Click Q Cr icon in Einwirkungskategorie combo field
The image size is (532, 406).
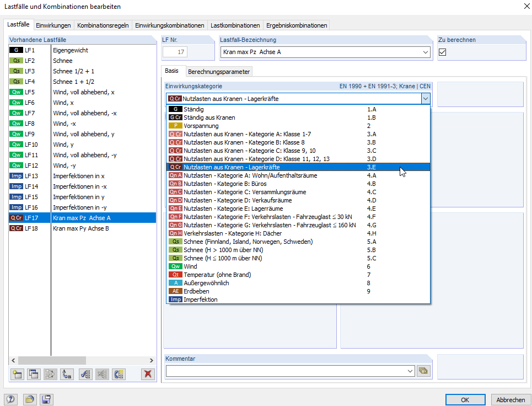tap(175, 99)
